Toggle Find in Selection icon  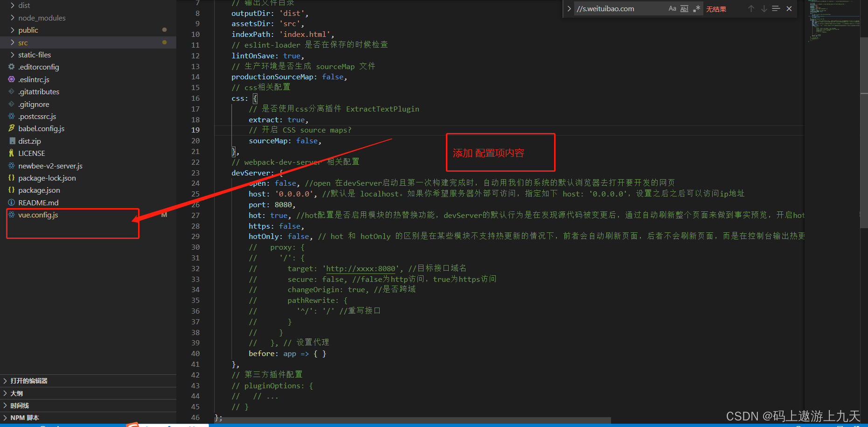(776, 8)
